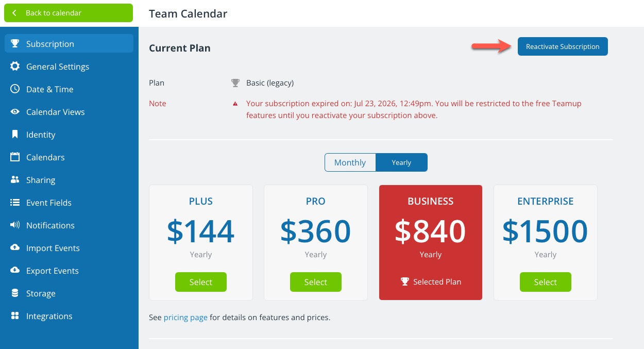Click the database icon for Storage
Screen dimensions: 644x349
[x=15, y=293]
